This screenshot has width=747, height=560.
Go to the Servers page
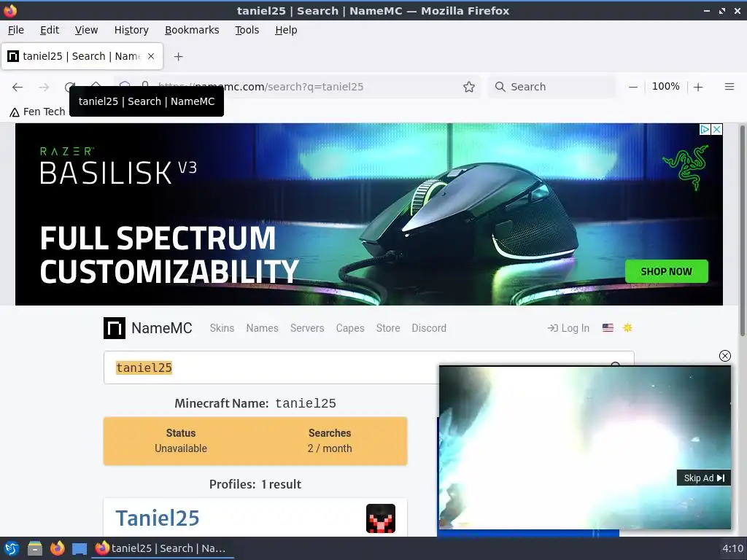[x=307, y=328]
